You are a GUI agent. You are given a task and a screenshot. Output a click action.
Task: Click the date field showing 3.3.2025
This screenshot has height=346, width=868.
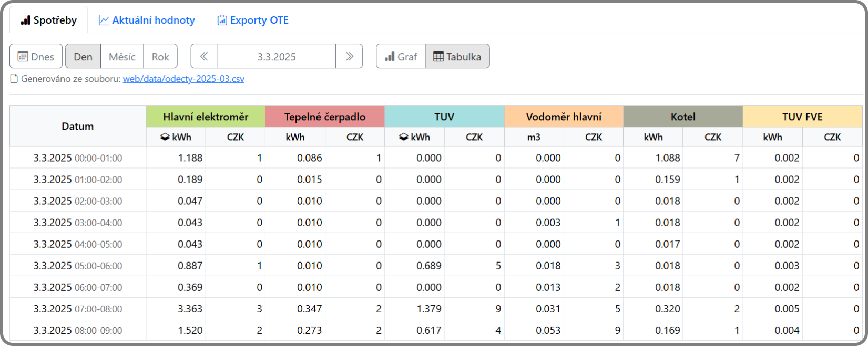point(277,57)
